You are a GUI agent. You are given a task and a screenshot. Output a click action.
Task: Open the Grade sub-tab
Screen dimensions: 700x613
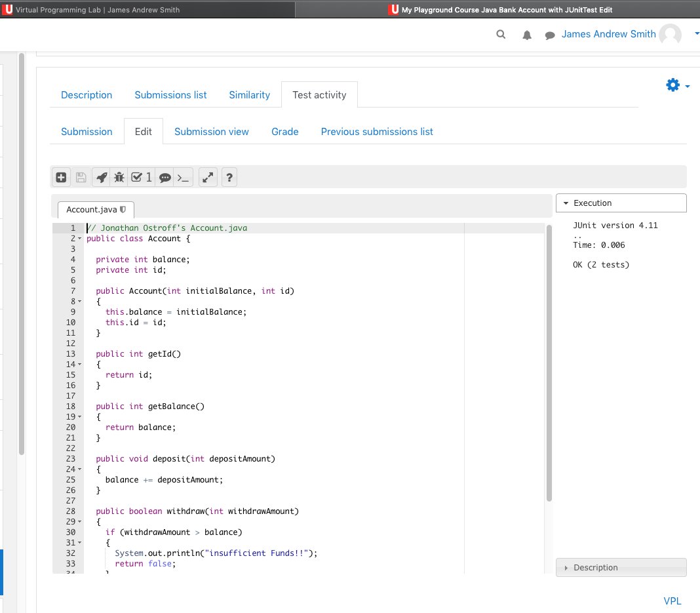285,132
